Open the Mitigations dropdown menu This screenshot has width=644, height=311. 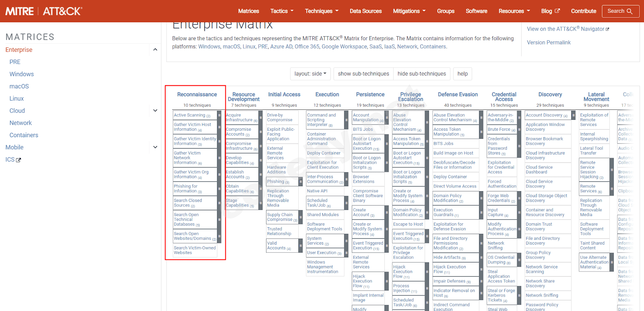[409, 11]
